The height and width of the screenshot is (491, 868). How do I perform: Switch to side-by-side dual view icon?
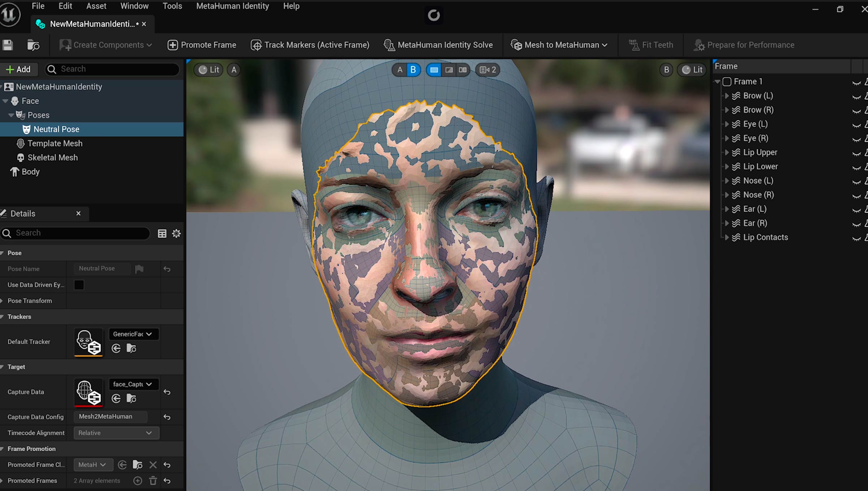pyautogui.click(x=463, y=70)
